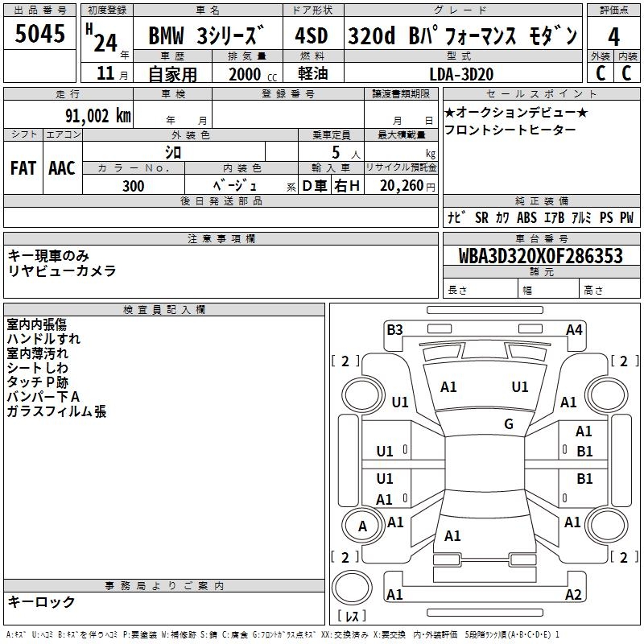Click the フロントシートヒーター sales point
The width and height of the screenshot is (644, 644).
coord(510,130)
